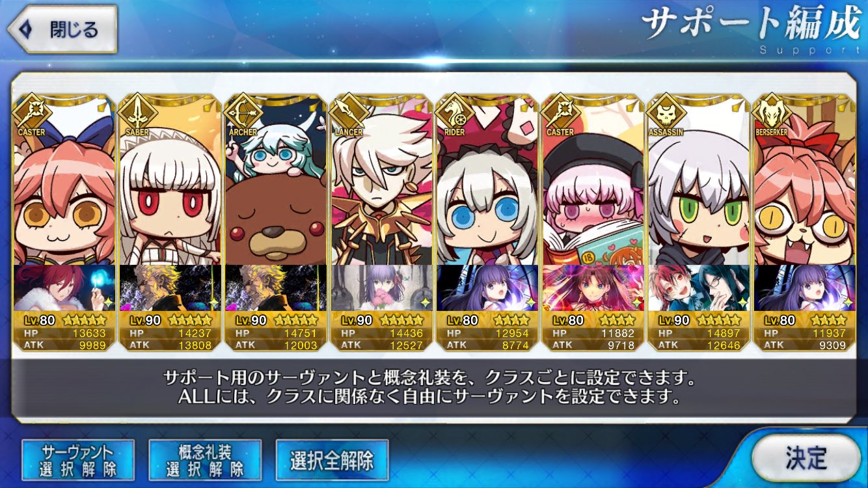This screenshot has width=868, height=488.
Task: Open the pink-haired fox Caster servant portrait
Action: pos(64,189)
